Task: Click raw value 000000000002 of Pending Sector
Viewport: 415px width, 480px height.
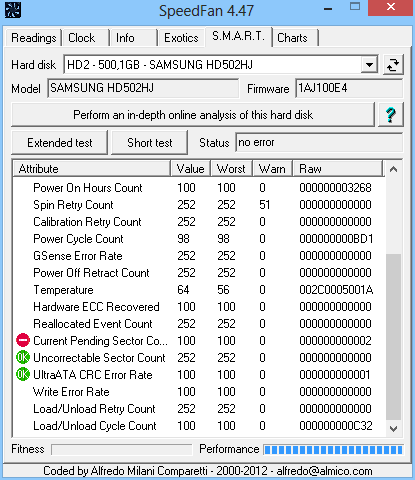Action: click(x=335, y=341)
